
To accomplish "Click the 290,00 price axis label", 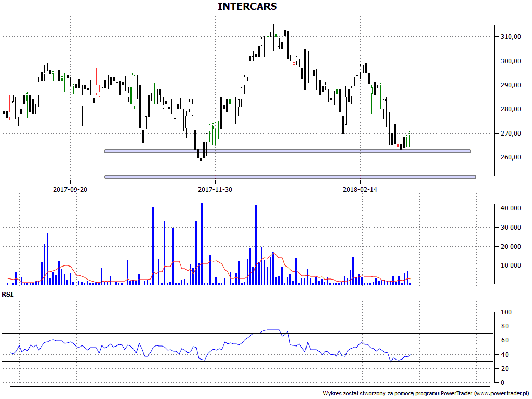I will click(x=511, y=85).
